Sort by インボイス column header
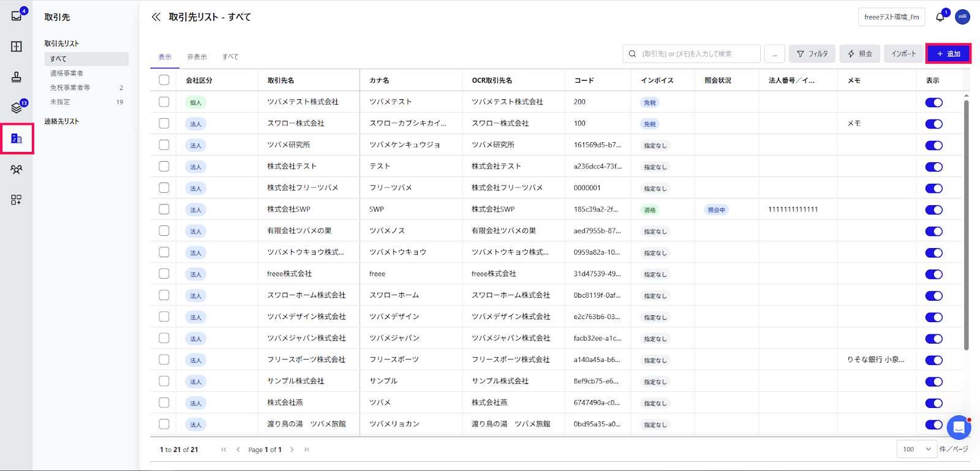 657,80
